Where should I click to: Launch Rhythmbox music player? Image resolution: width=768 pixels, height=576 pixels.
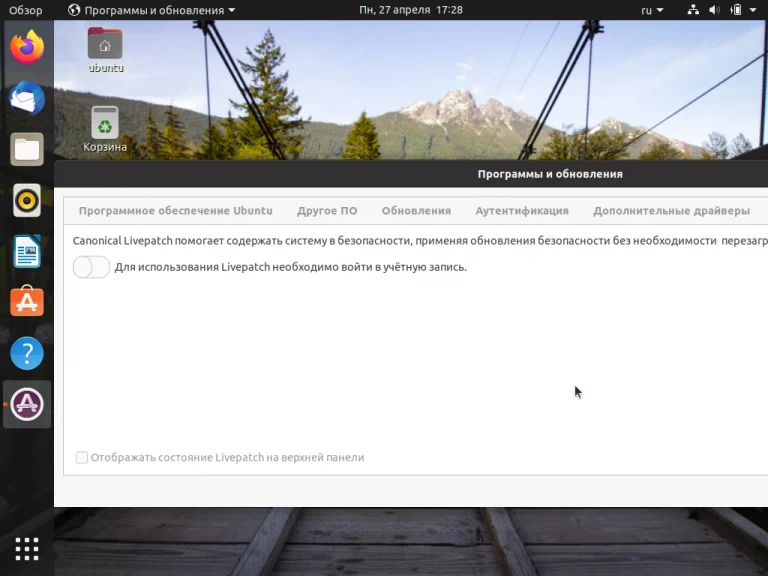[x=27, y=200]
